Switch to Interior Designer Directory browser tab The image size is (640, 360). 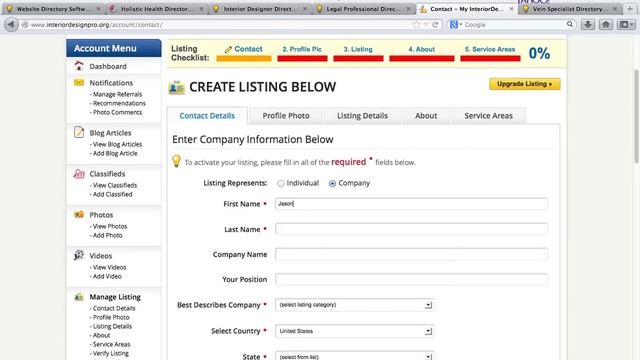click(x=260, y=9)
